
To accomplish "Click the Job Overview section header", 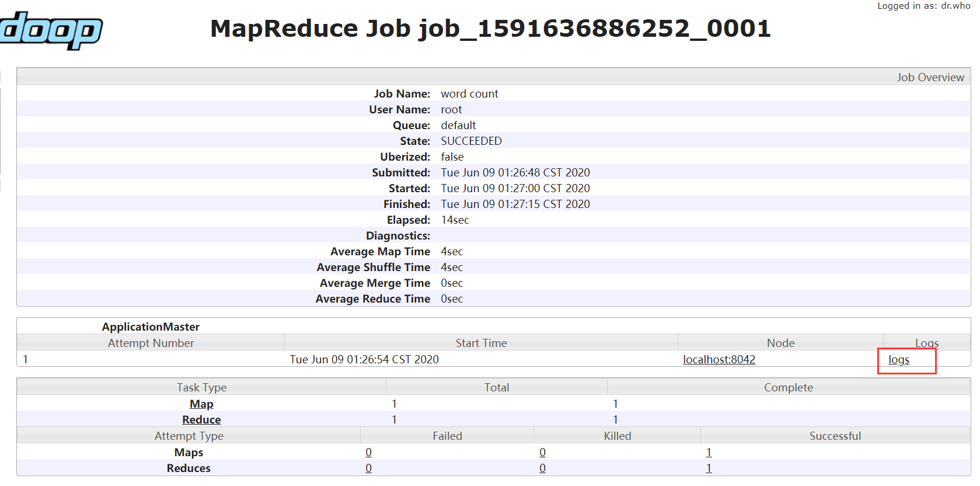I will coord(930,78).
